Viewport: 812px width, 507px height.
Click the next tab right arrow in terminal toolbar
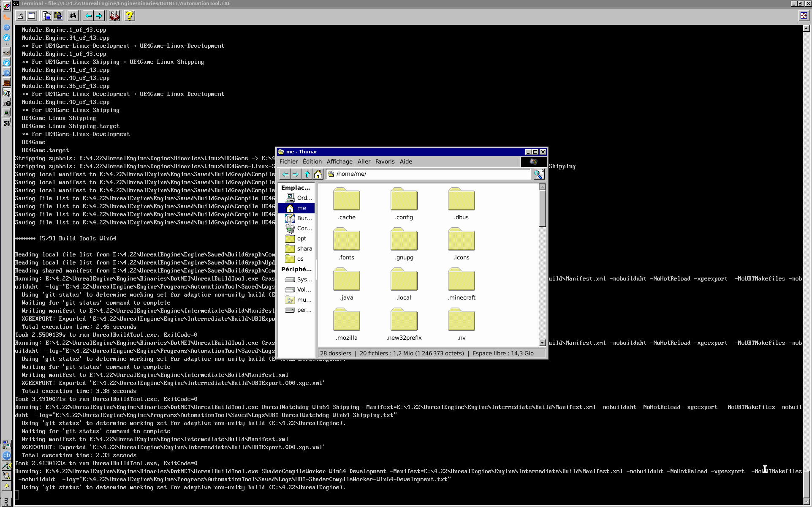coord(99,16)
